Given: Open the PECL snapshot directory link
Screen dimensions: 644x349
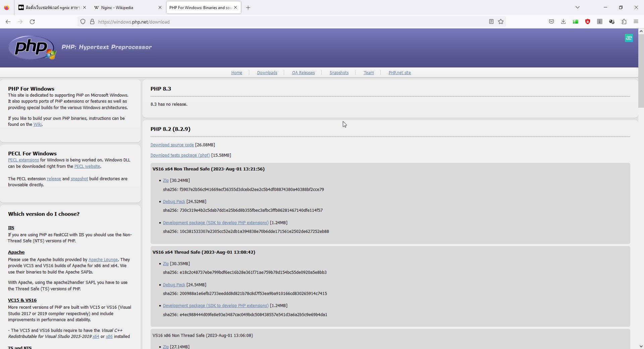Looking at the screenshot, I should click(x=79, y=179).
